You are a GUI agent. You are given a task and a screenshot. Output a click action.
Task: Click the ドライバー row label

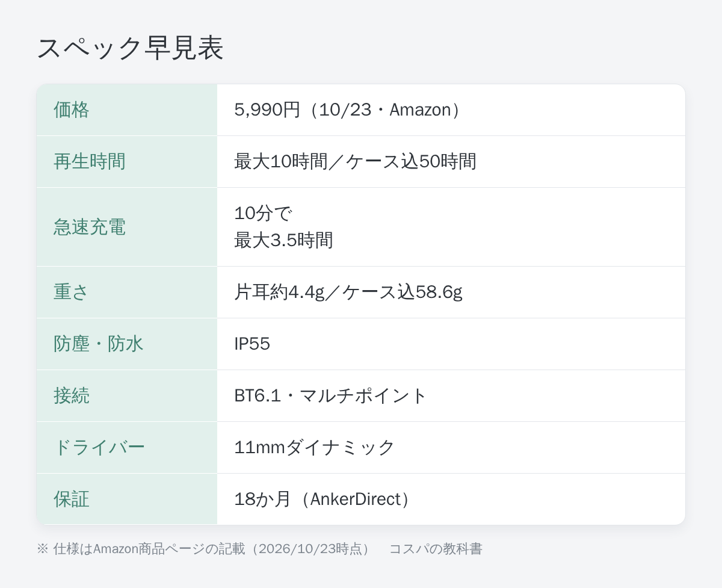point(99,447)
